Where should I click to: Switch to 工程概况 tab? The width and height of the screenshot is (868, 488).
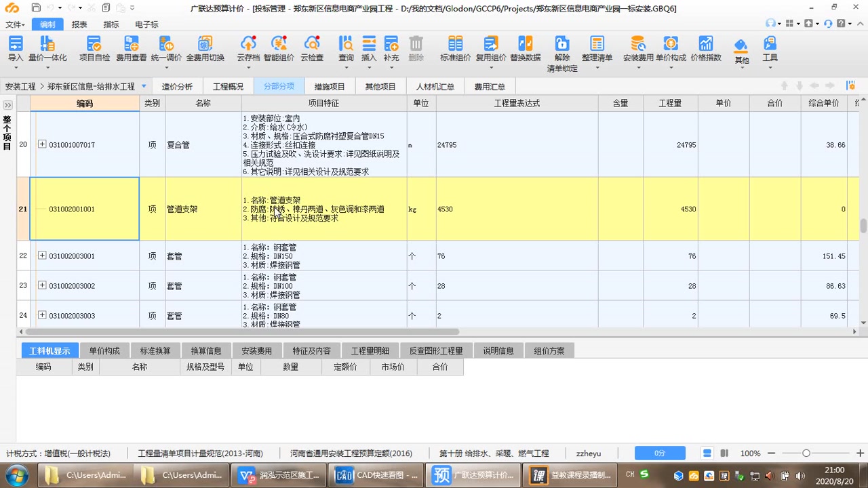click(x=228, y=87)
